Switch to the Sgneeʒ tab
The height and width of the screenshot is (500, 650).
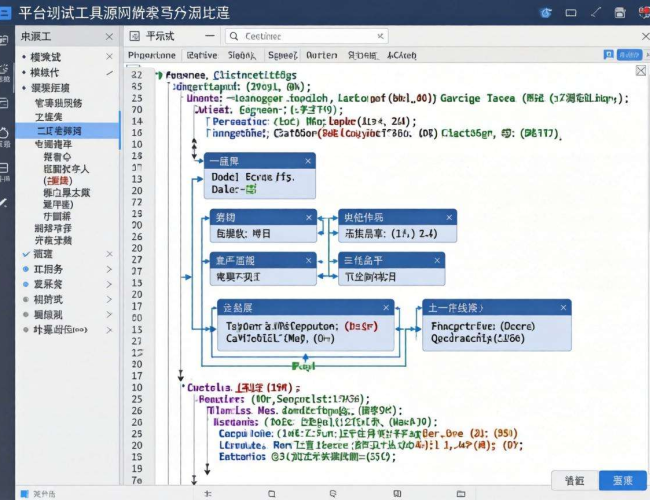[283, 55]
